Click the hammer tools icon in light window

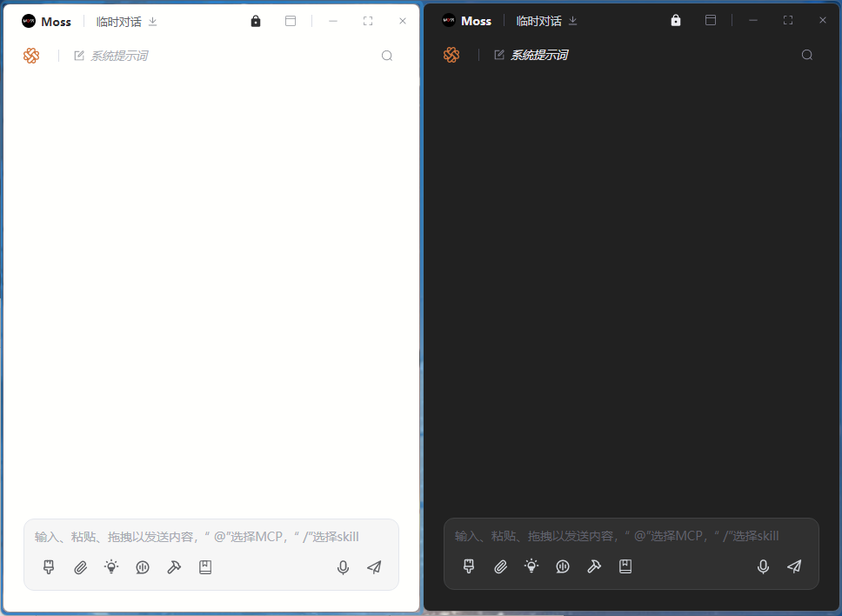pyautogui.click(x=174, y=567)
